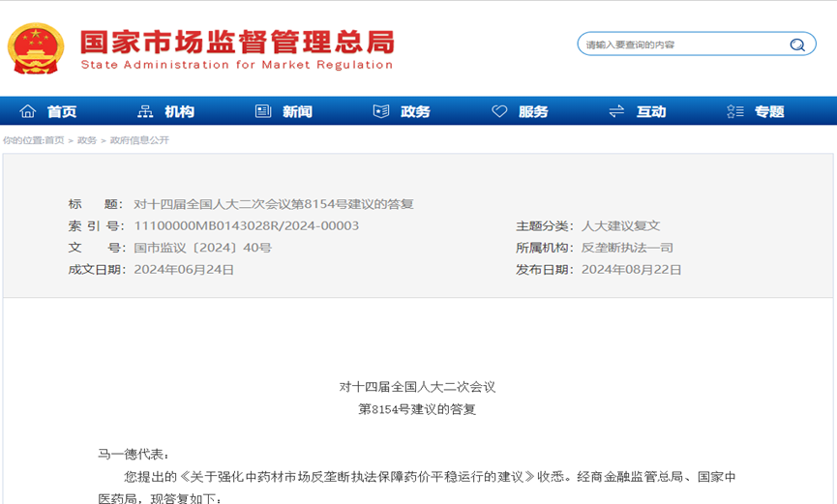Click the 发布日期 field label
This screenshot has width=837, height=504.
coord(545,270)
